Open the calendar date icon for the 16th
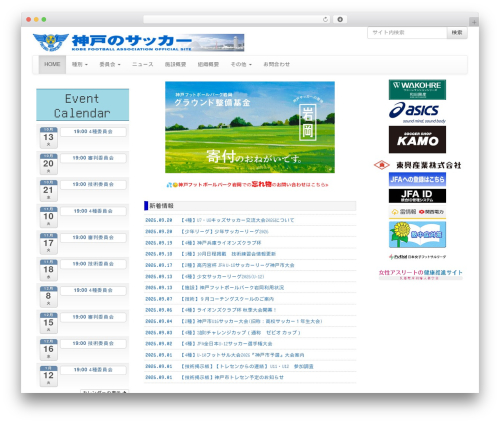 [49, 349]
